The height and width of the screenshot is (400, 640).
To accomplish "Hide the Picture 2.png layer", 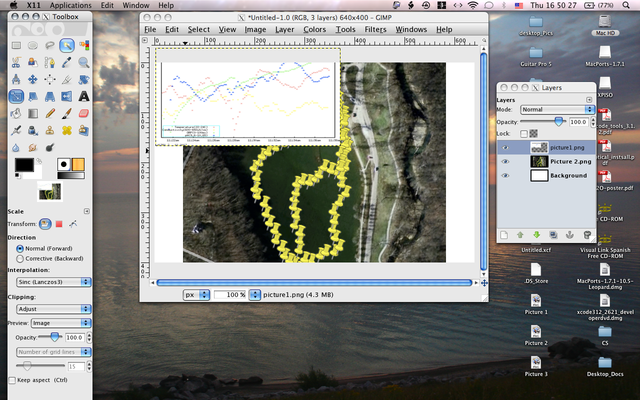I will [x=505, y=162].
